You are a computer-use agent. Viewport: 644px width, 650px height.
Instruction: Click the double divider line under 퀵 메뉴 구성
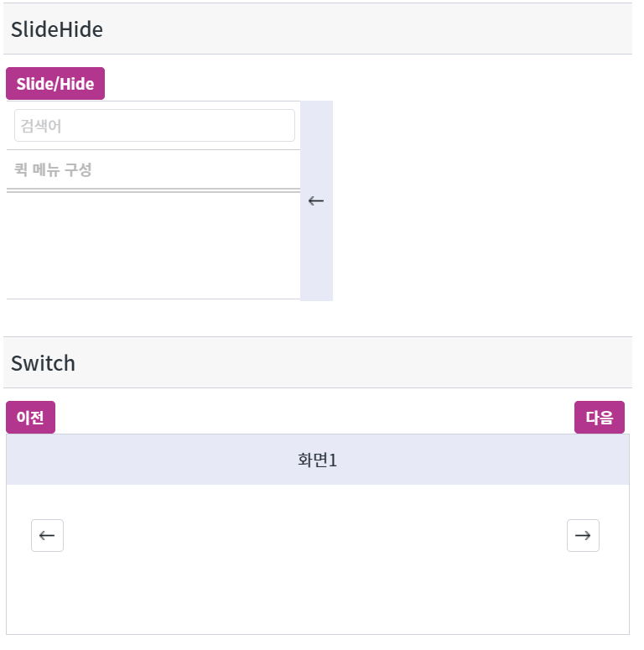point(153,190)
